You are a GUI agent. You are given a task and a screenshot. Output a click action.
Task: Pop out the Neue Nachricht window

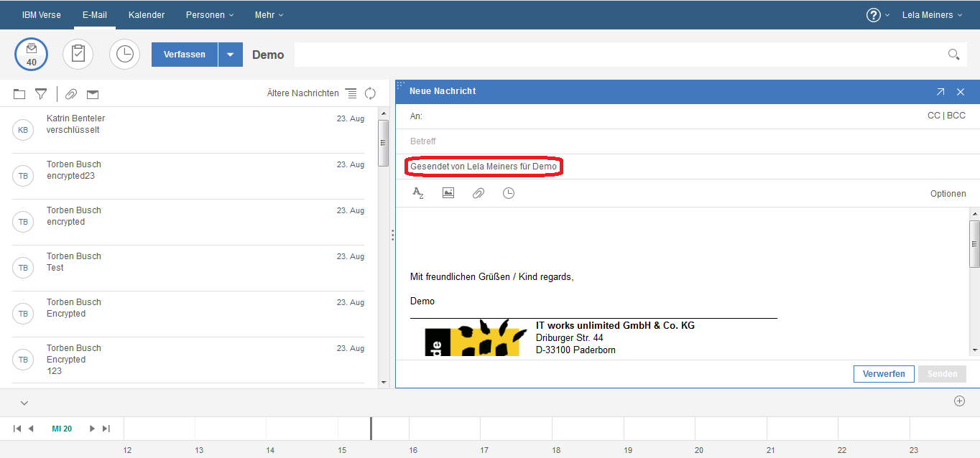(x=940, y=92)
